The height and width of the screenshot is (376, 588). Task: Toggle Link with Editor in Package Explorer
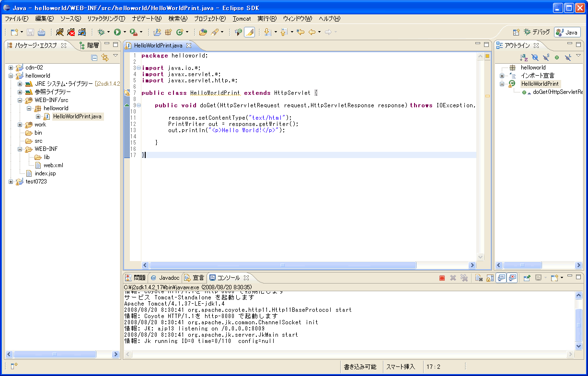point(105,57)
